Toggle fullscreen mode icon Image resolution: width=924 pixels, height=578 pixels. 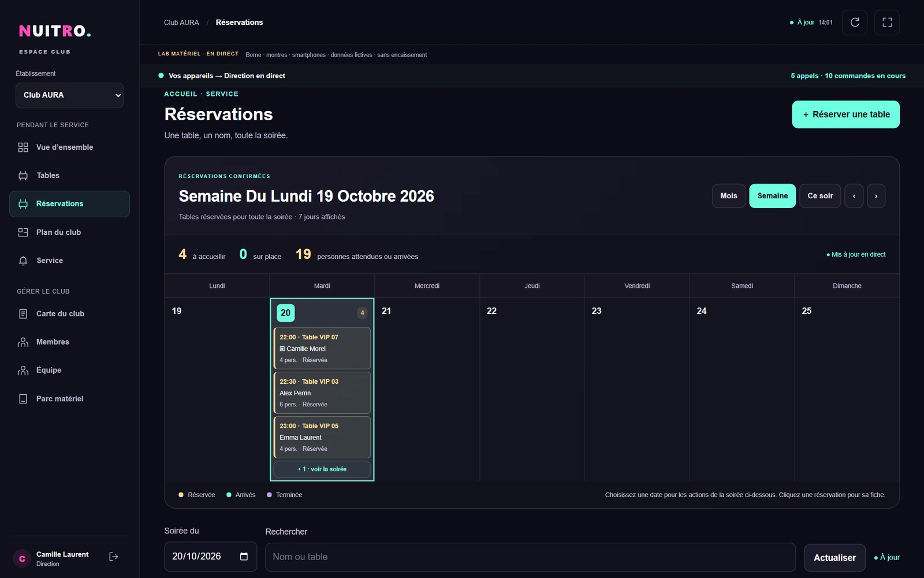pos(887,23)
